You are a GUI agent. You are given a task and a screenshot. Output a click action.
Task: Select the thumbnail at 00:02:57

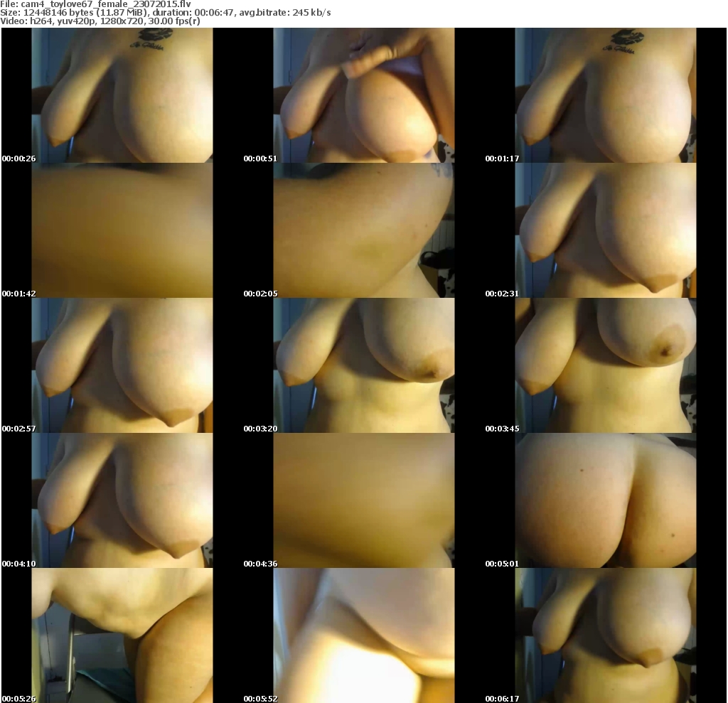click(122, 365)
